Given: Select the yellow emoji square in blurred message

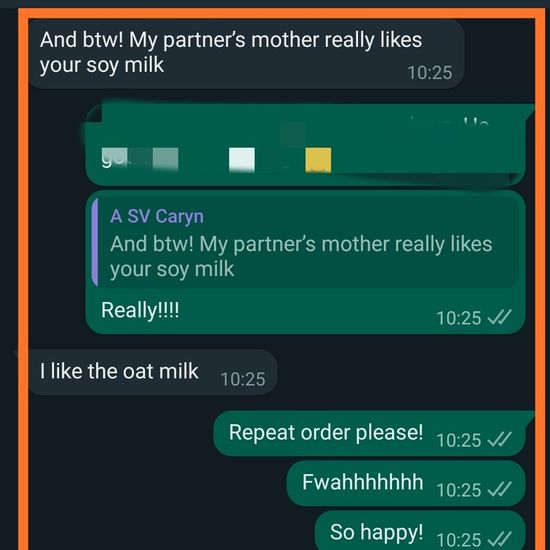Looking at the screenshot, I should coord(318,160).
